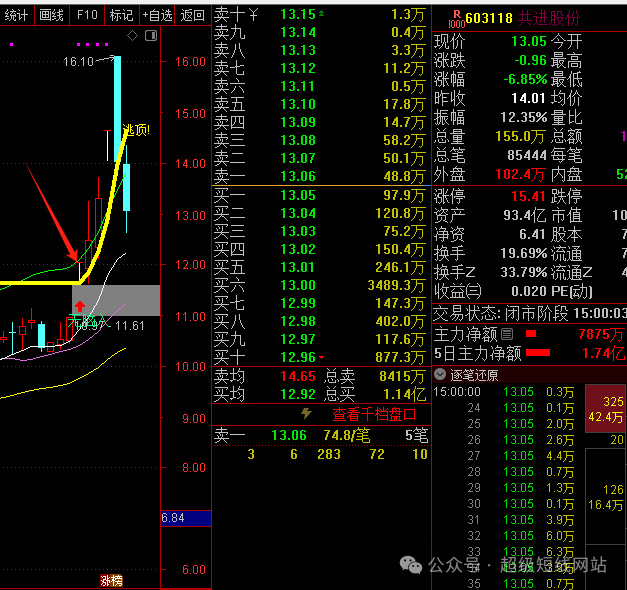Expand the 逐笔还原 dropdown arrow
The height and width of the screenshot is (590, 627).
tap(440, 374)
